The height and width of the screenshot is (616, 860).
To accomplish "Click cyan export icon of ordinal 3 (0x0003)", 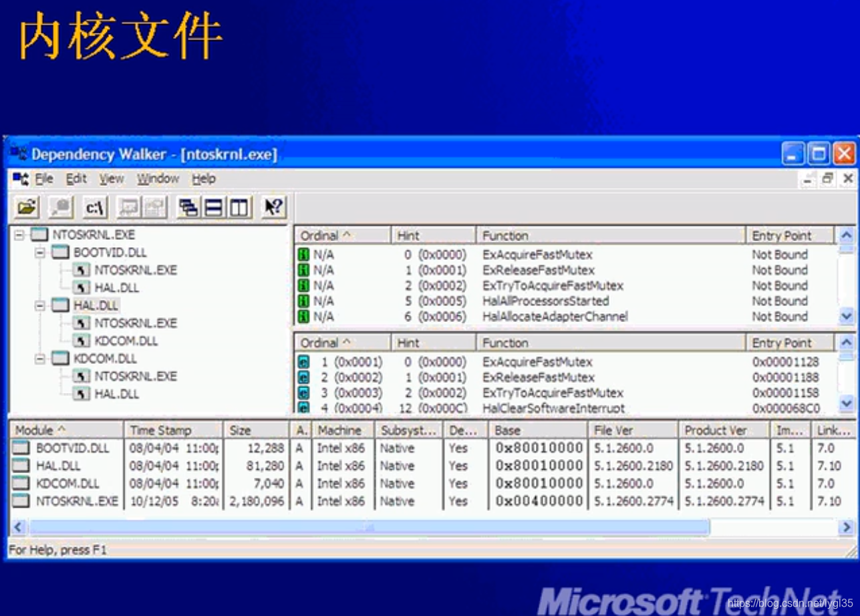I will click(303, 393).
